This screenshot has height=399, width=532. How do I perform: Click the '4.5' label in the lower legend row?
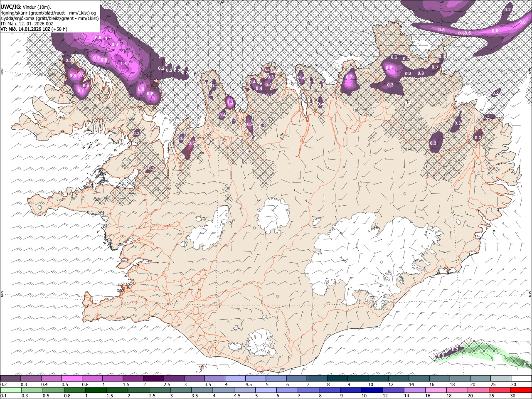pos(237,396)
